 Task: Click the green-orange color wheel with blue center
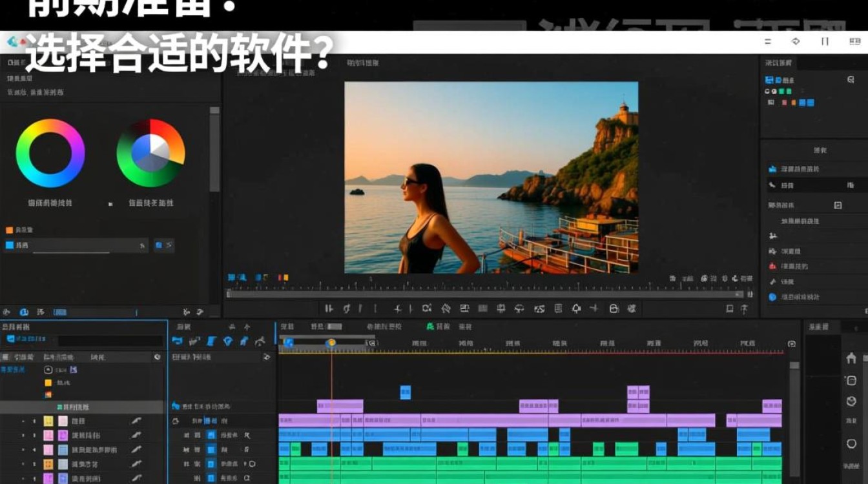(x=150, y=153)
